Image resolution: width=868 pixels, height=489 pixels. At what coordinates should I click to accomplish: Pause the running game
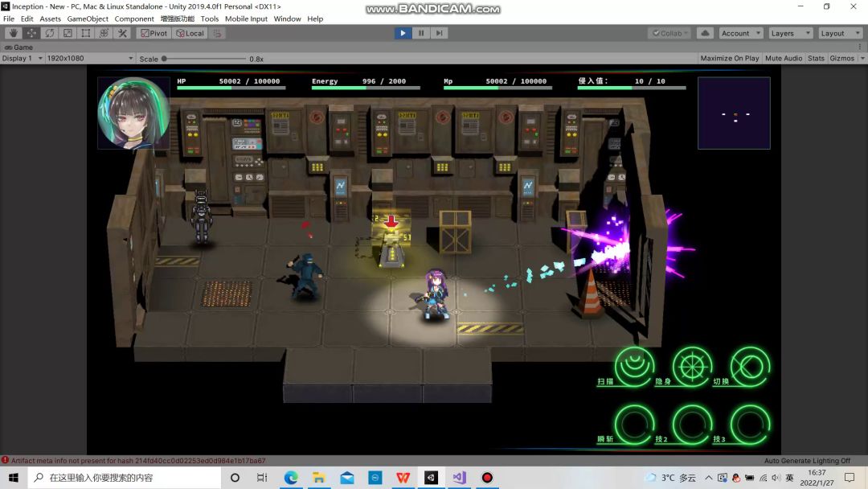point(420,33)
